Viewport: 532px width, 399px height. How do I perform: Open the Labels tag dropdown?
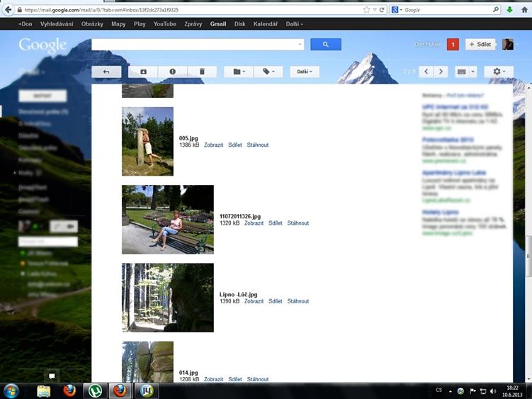[268, 72]
